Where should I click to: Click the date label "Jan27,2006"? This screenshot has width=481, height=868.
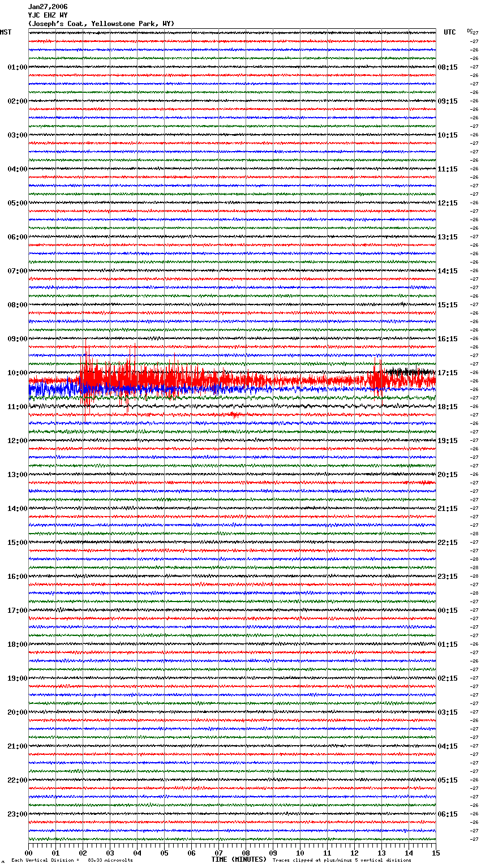[x=48, y=7]
